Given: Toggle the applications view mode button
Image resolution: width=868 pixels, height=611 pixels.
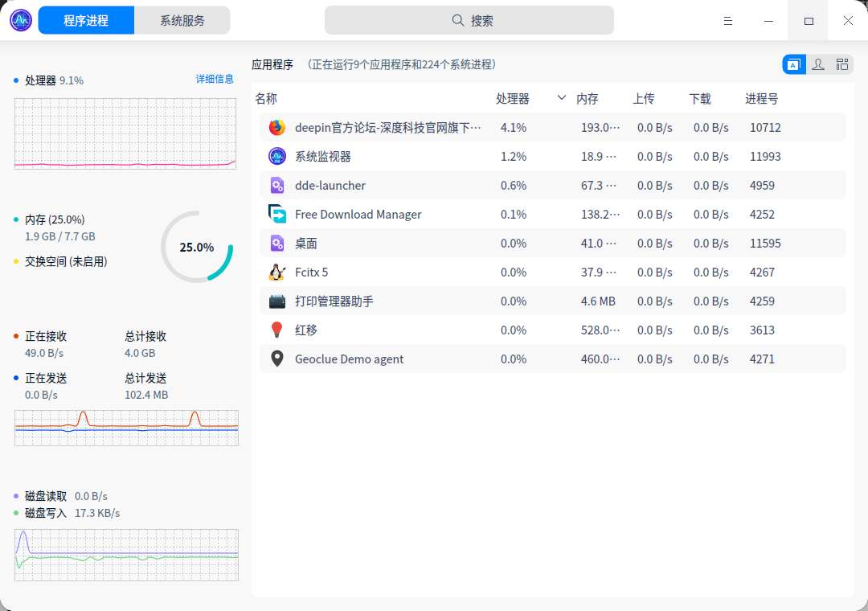Looking at the screenshot, I should pyautogui.click(x=794, y=64).
